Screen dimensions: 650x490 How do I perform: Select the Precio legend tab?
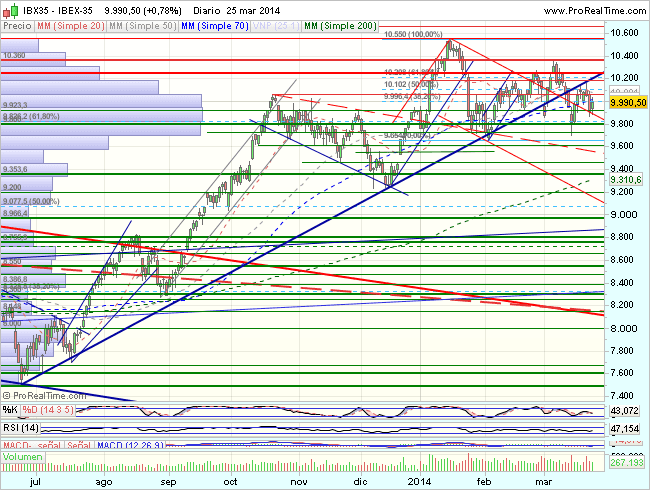tap(17, 26)
